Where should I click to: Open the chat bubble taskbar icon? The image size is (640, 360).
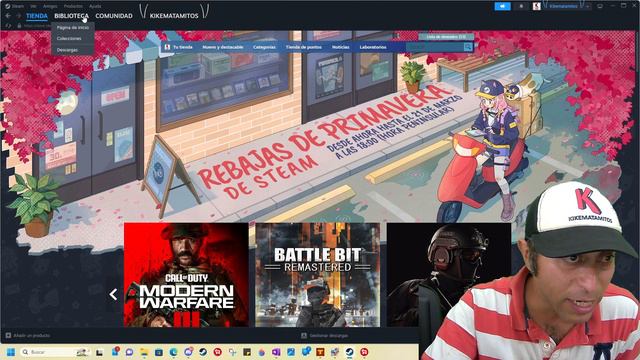tap(129, 352)
